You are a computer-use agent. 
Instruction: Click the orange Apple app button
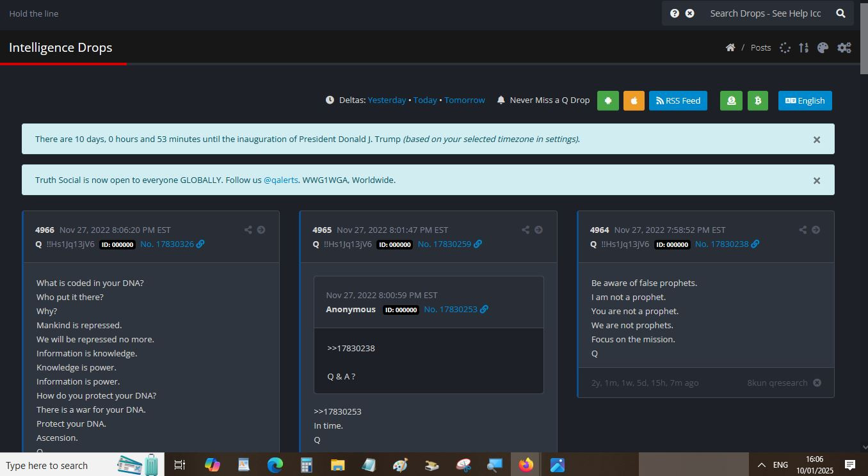(634, 100)
